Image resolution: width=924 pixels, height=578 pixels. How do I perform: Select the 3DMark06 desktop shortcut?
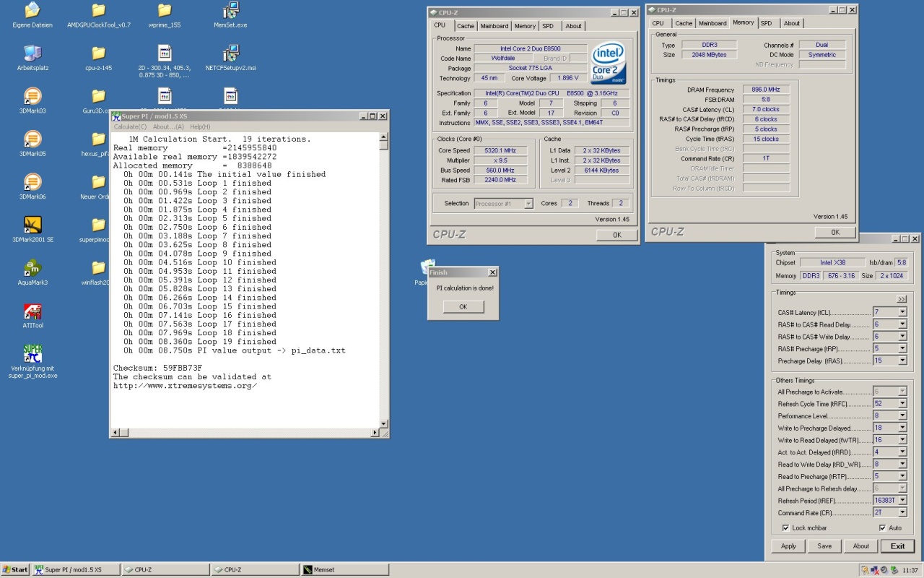(x=32, y=181)
